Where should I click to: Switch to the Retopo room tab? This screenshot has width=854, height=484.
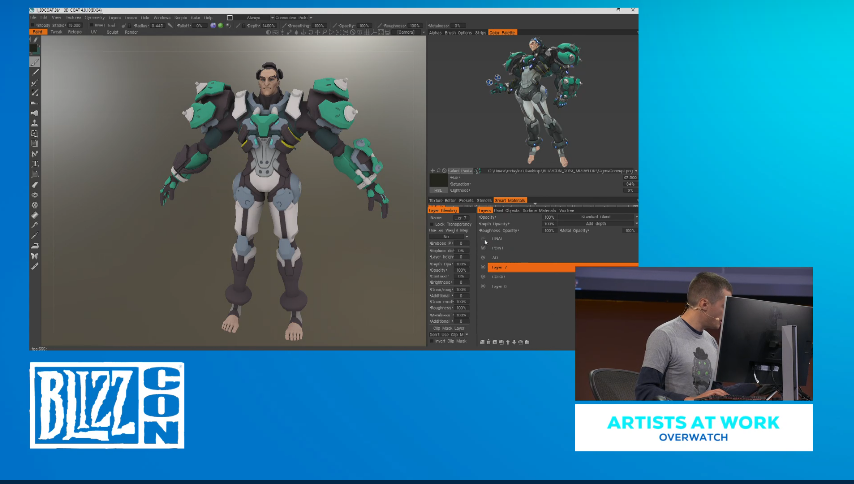coord(75,32)
